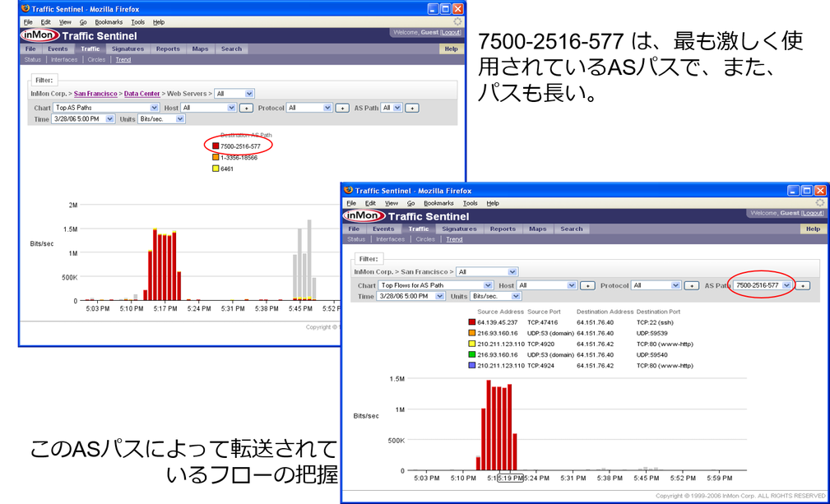This screenshot has width=830, height=504.
Task: Open the Units Bits/sec. dropdown in the front window
Action: (494, 296)
